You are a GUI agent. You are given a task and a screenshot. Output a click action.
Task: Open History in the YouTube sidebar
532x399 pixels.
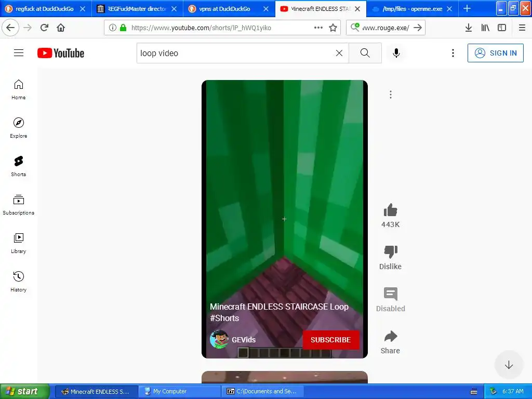point(18,281)
